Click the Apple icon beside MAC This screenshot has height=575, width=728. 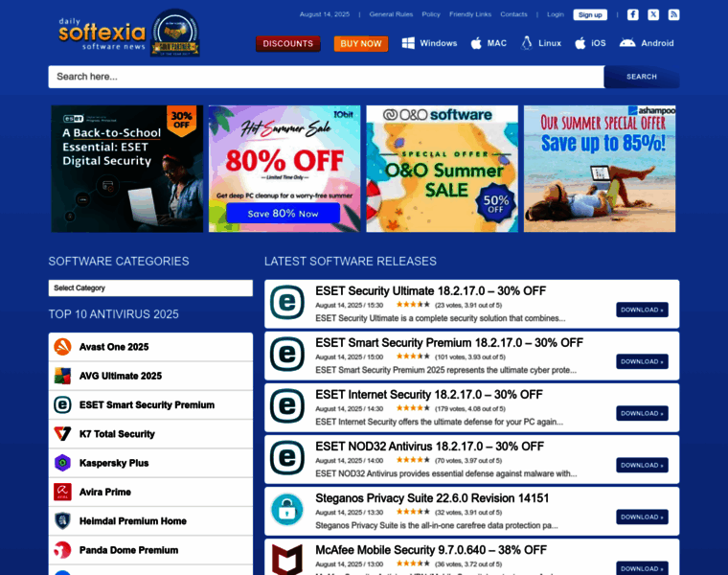click(x=476, y=43)
